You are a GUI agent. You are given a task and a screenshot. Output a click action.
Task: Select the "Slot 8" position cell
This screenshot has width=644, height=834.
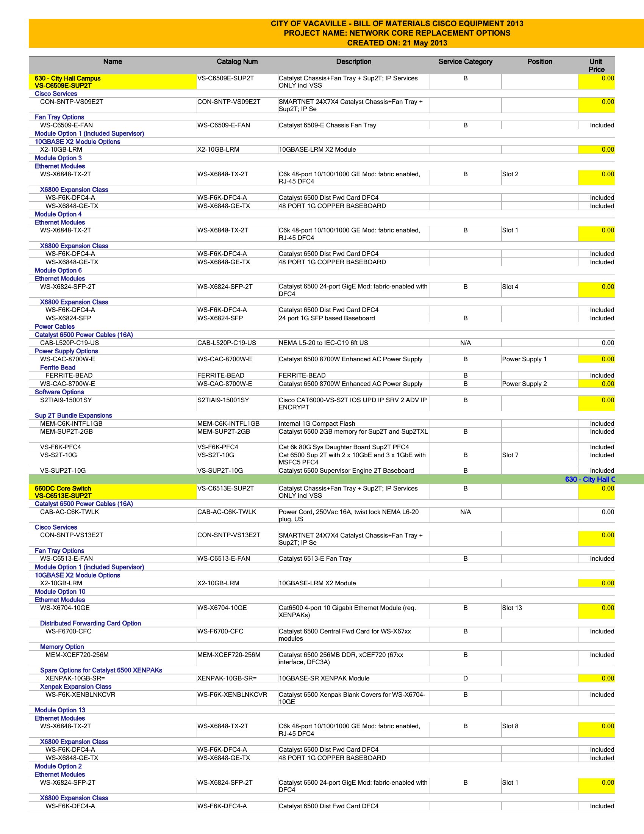click(x=539, y=730)
